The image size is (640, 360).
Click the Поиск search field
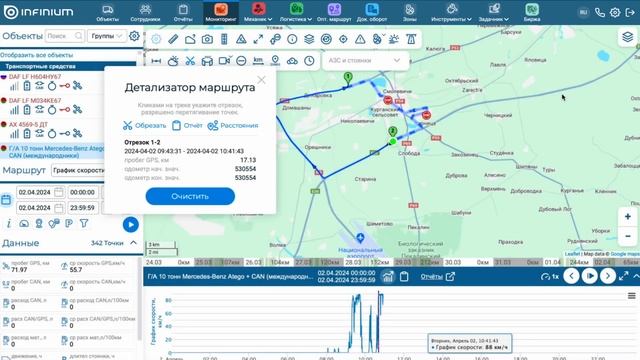click(x=65, y=36)
